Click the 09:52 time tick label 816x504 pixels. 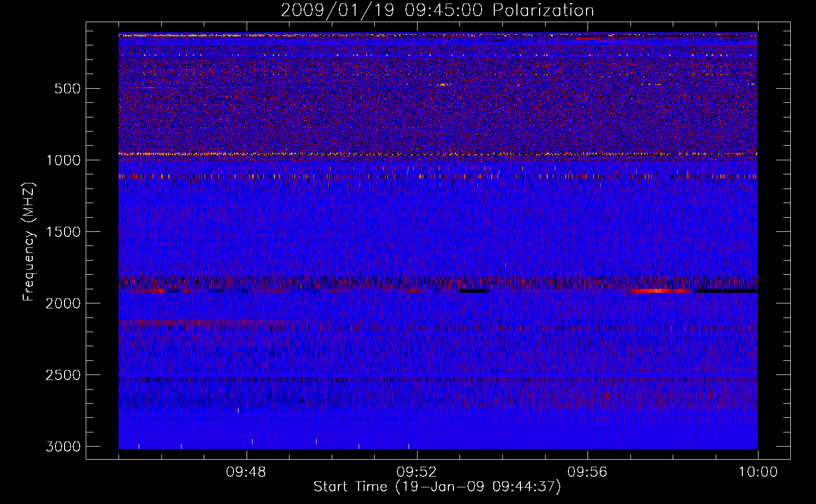(x=417, y=472)
